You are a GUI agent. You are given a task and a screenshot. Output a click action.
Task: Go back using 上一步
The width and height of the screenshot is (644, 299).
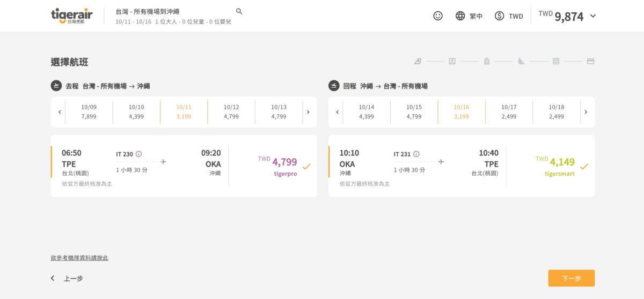[68, 278]
